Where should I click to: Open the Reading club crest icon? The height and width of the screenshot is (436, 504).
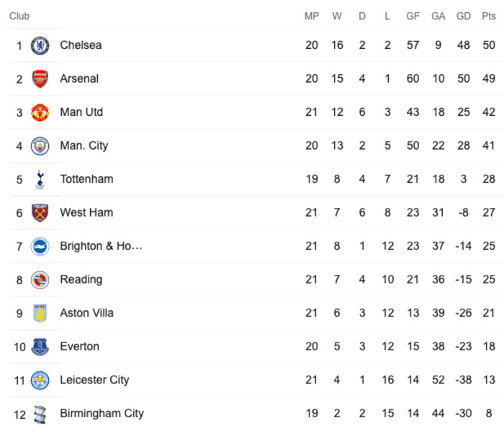[x=40, y=280]
